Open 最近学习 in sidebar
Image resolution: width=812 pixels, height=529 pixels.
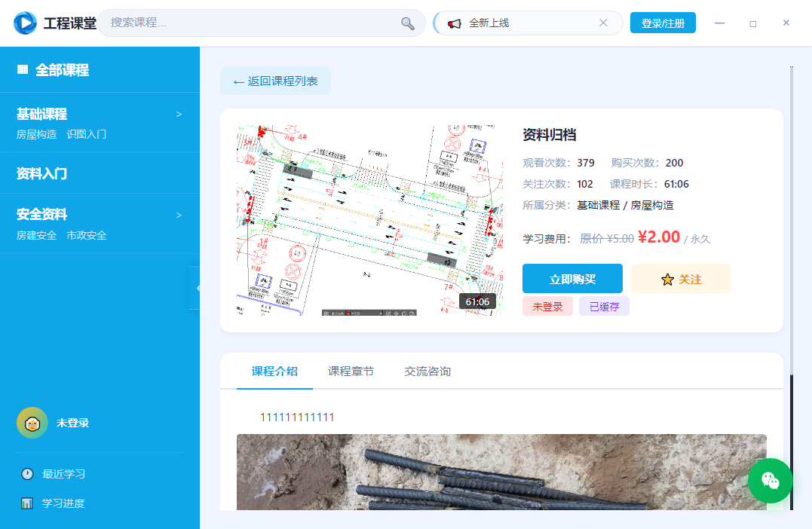(x=63, y=474)
